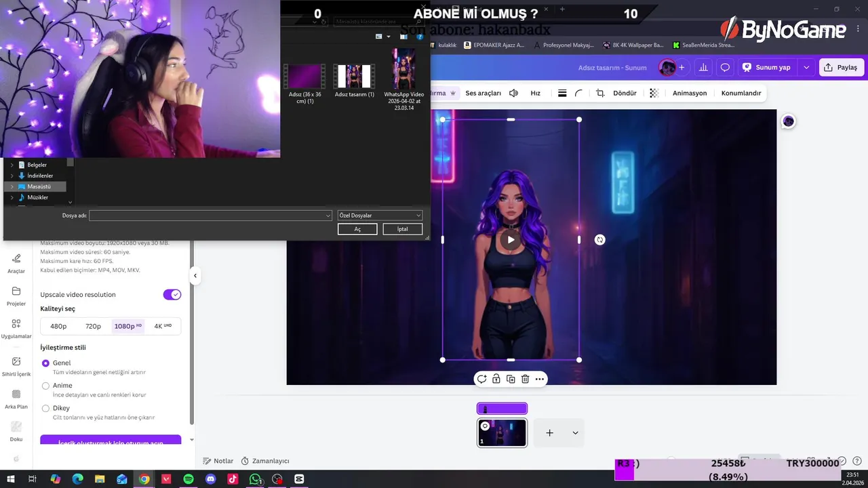Switch to 8K 4K Wallpaper bookmark

pos(632,45)
